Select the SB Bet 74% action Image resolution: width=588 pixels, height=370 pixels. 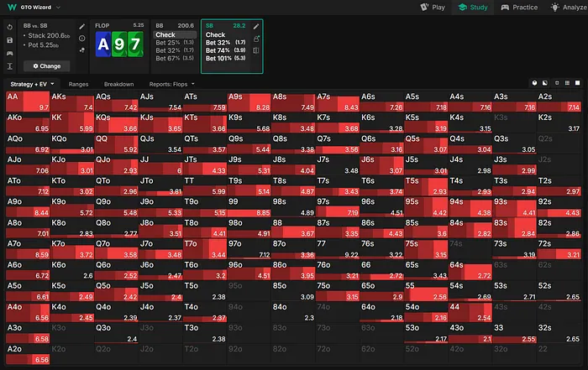pos(227,50)
